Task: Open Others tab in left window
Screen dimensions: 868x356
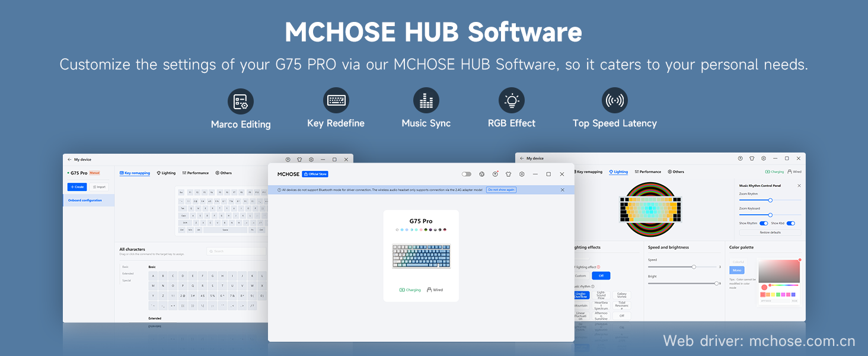Action: click(x=224, y=173)
